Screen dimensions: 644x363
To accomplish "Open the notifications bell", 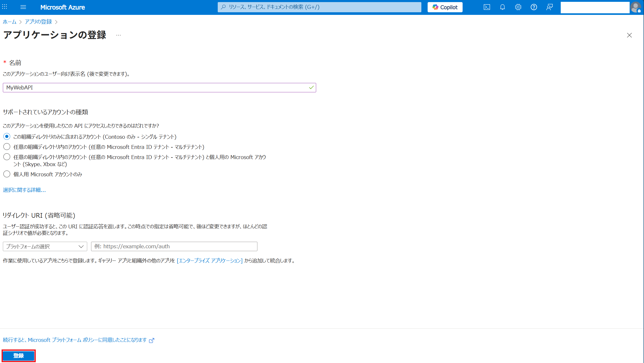I will (502, 7).
